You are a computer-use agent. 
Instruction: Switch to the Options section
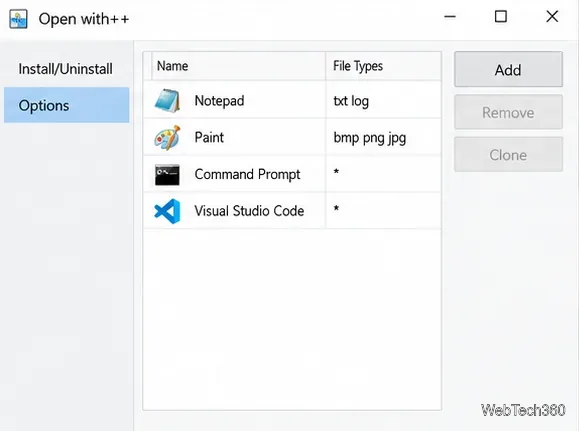(66, 105)
